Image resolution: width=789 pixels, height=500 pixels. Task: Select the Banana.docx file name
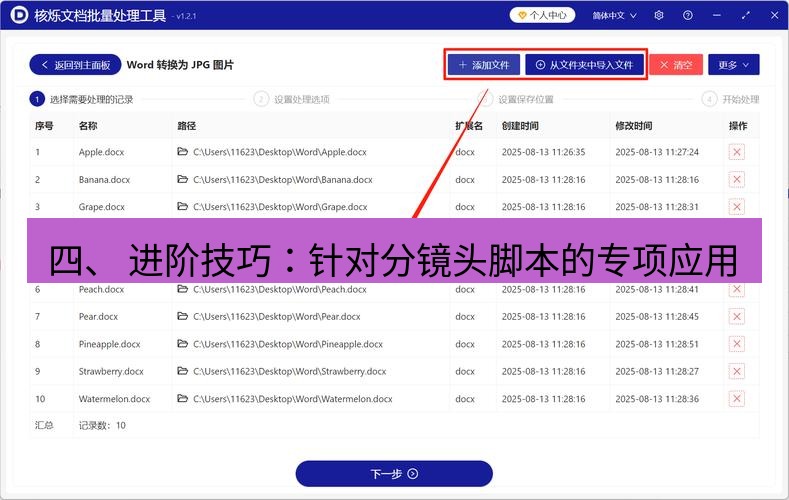[x=104, y=180]
